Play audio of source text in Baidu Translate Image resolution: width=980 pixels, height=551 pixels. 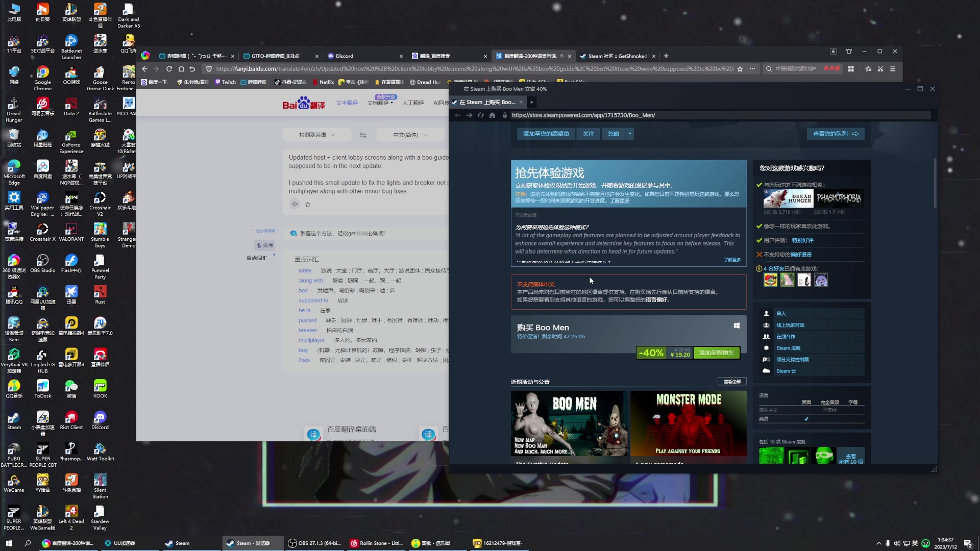[295, 204]
